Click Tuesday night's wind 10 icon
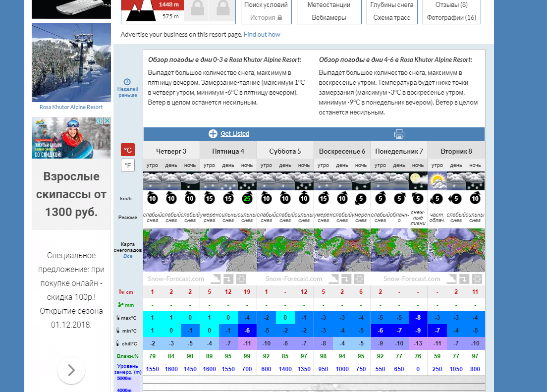The height and width of the screenshot is (392, 547). [475, 198]
